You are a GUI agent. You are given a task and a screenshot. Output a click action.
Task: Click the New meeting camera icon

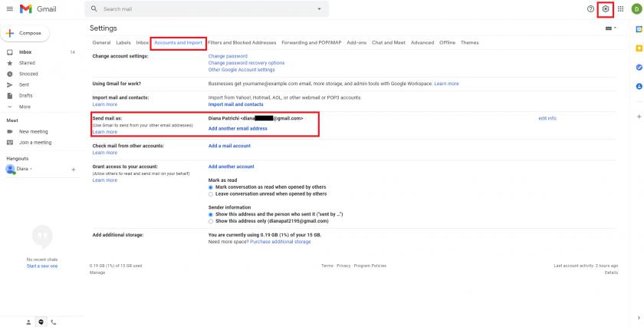coord(10,131)
